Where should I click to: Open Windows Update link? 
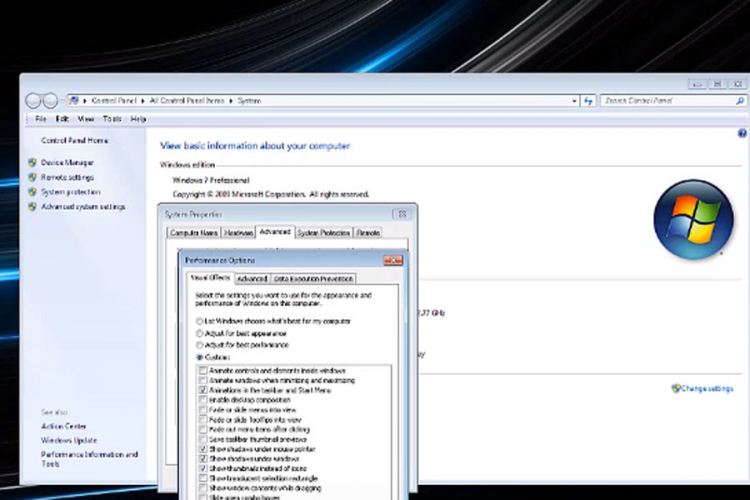tap(69, 440)
